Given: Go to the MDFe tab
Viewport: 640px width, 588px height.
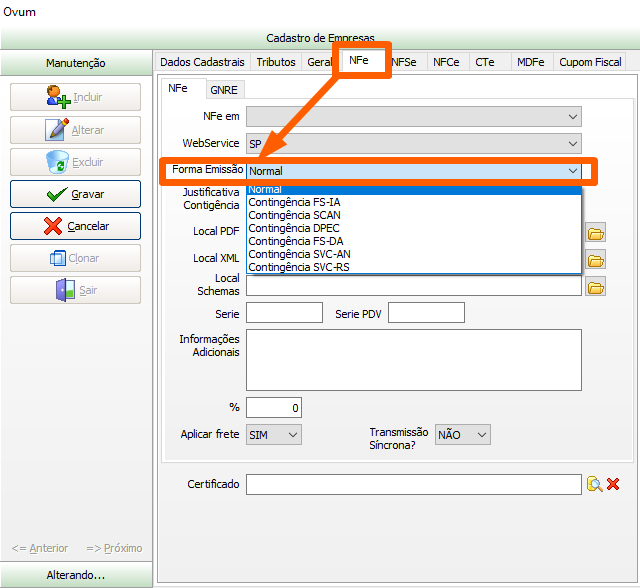Looking at the screenshot, I should [530, 62].
